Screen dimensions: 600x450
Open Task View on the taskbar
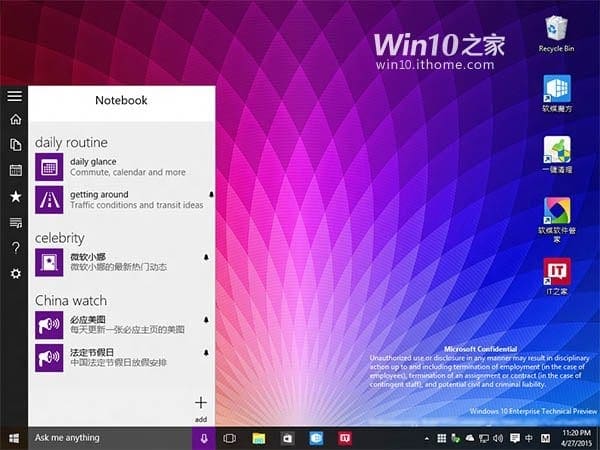pos(229,438)
